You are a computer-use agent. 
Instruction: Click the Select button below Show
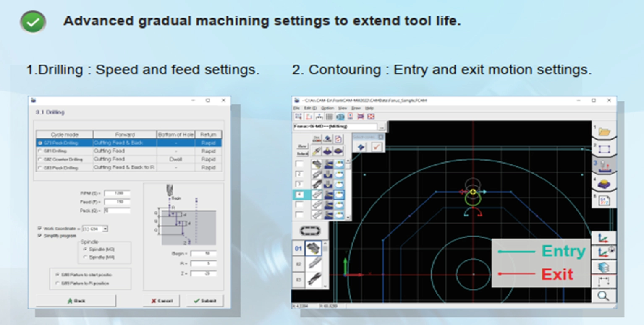pos(302,153)
